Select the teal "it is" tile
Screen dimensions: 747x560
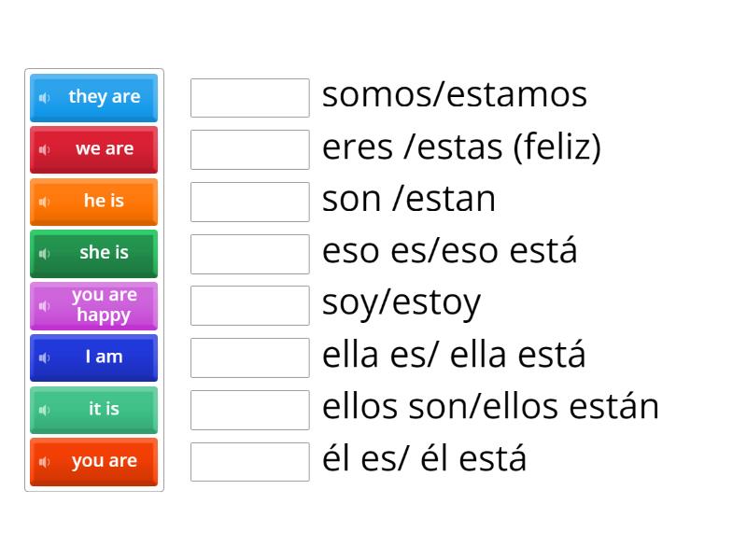[98, 410]
